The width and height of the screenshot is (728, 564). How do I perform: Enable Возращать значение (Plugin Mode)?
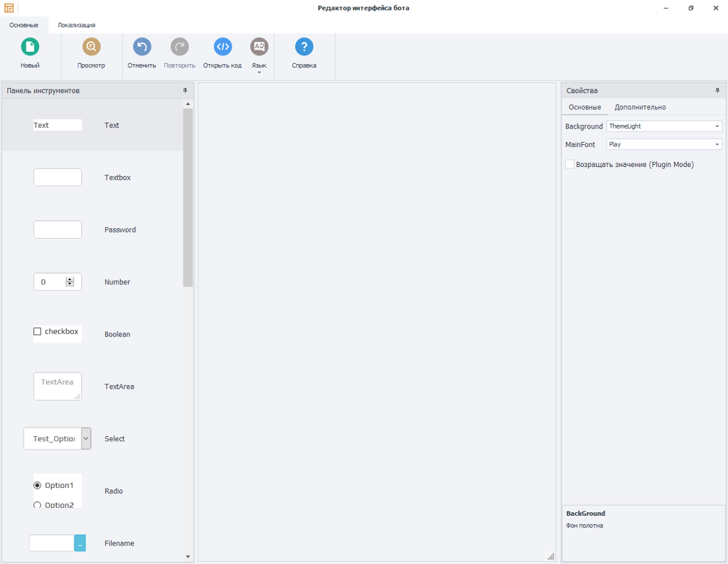coord(569,164)
